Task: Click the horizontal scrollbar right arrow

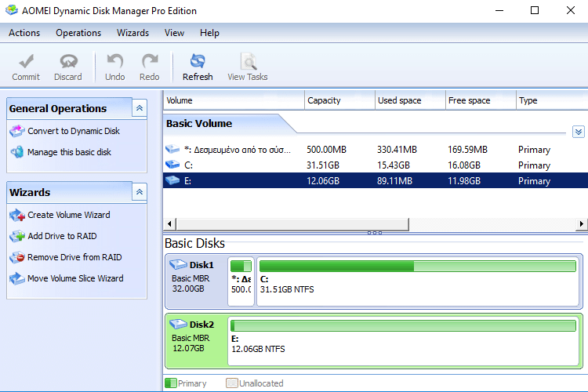Action: [x=581, y=224]
